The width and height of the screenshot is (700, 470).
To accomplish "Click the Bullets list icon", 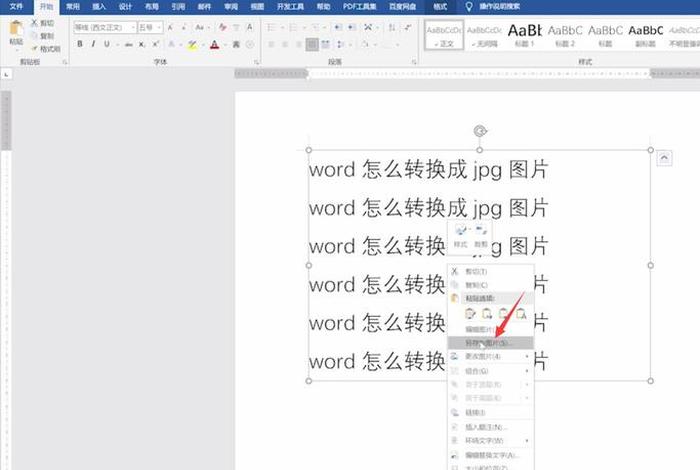I will [x=271, y=28].
